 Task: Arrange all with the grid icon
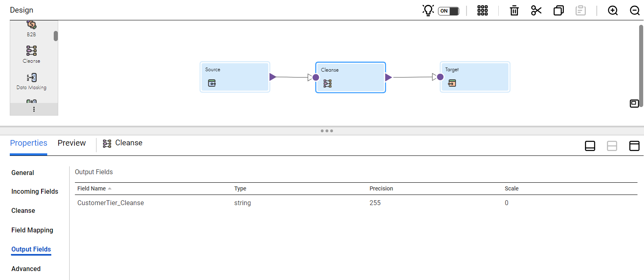coord(482,11)
